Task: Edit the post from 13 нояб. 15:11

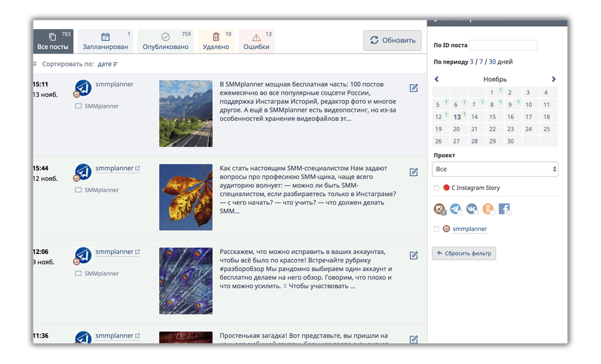Action: pyautogui.click(x=413, y=88)
